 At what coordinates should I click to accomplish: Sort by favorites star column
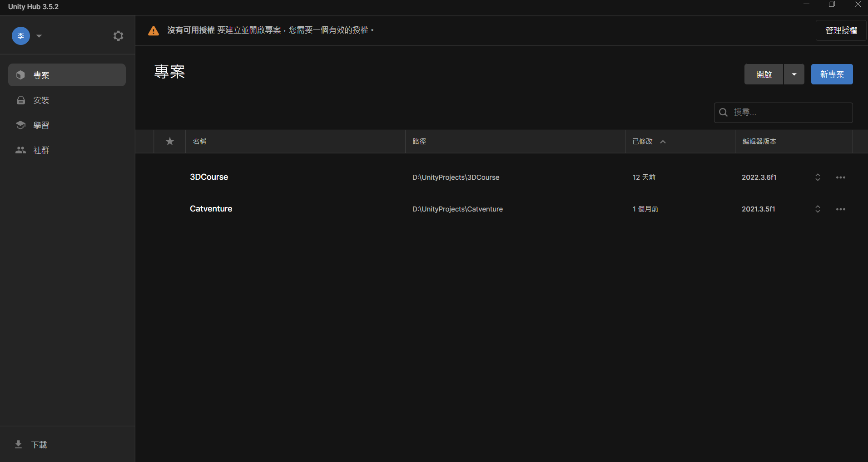pos(170,142)
